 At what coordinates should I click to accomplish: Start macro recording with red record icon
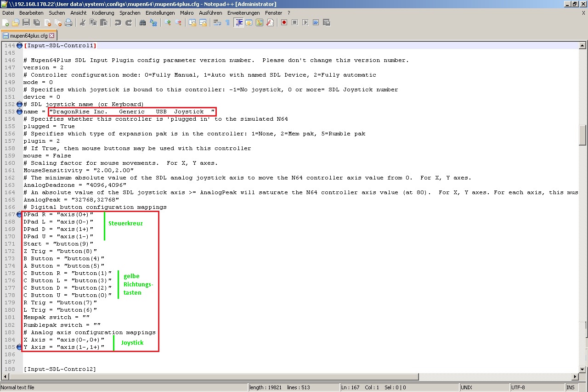pos(284,22)
